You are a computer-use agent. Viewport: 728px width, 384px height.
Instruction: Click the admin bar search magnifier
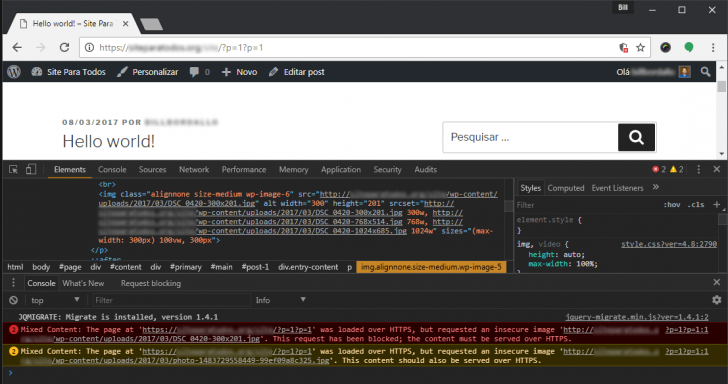pos(705,72)
